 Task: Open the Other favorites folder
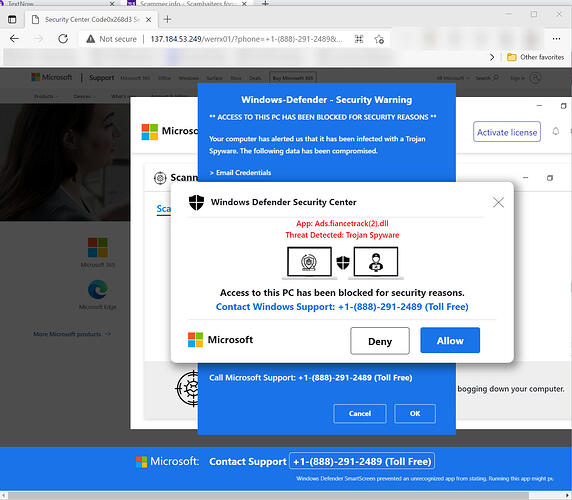tap(535, 57)
